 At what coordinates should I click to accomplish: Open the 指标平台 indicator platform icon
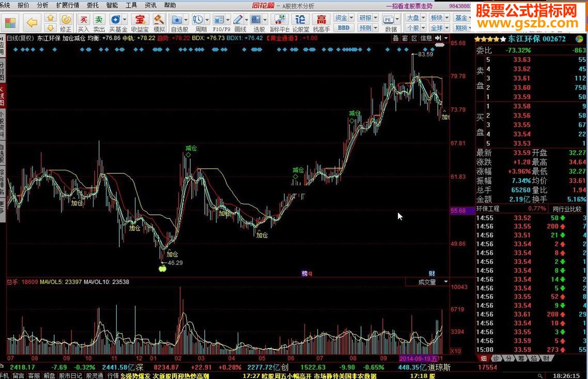(280, 23)
